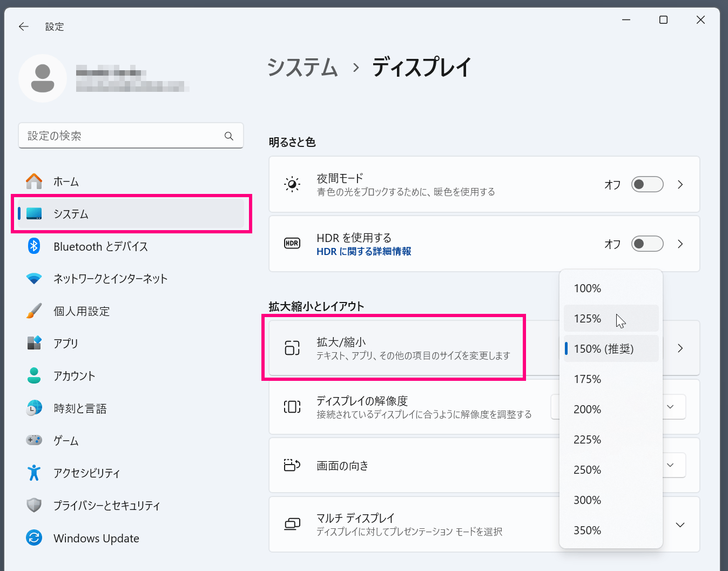
Task: Open Bluetooth and devices via its icon
Action: click(34, 246)
